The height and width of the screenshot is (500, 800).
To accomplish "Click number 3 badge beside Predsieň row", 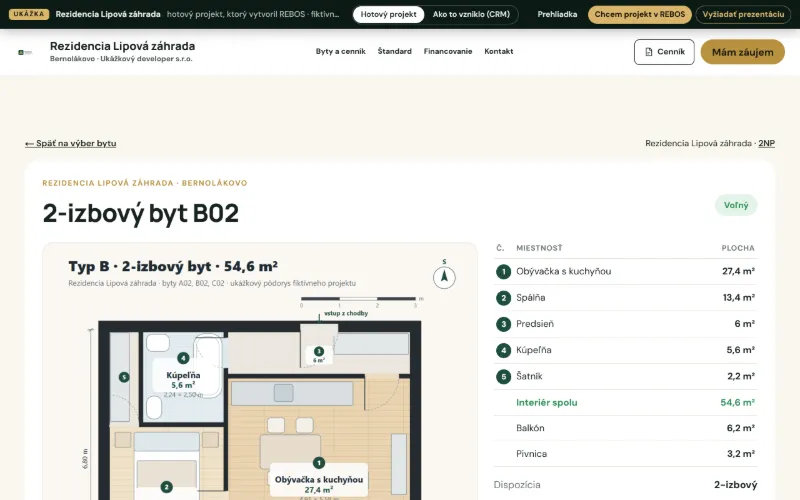I will 504,324.
